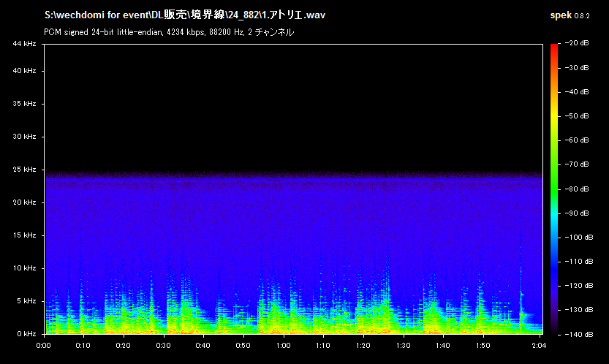The width and height of the screenshot is (609, 364).
Task: Click the 15 kHz frequency axis label
Action: (24, 235)
